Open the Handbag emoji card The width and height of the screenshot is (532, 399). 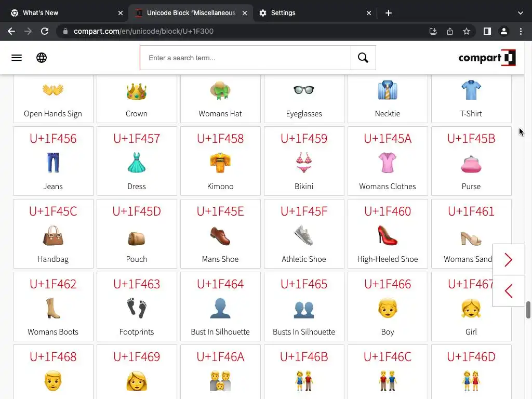click(53, 234)
